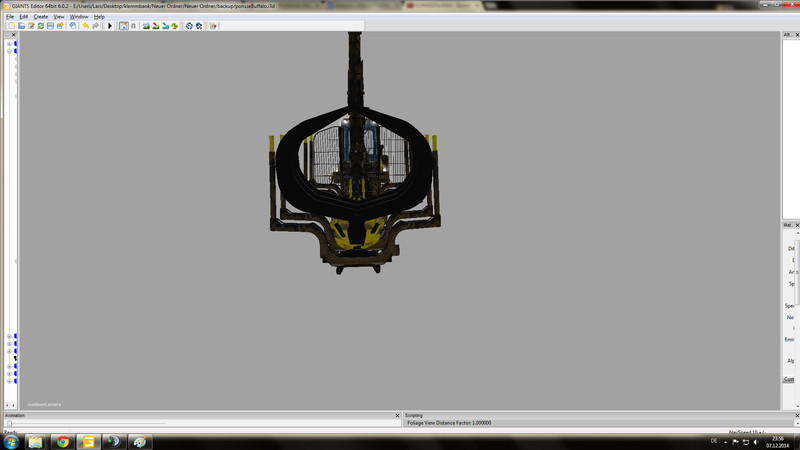Image resolution: width=800 pixels, height=450 pixels.
Task: Click the New scene toolbar icon
Action: [12, 26]
